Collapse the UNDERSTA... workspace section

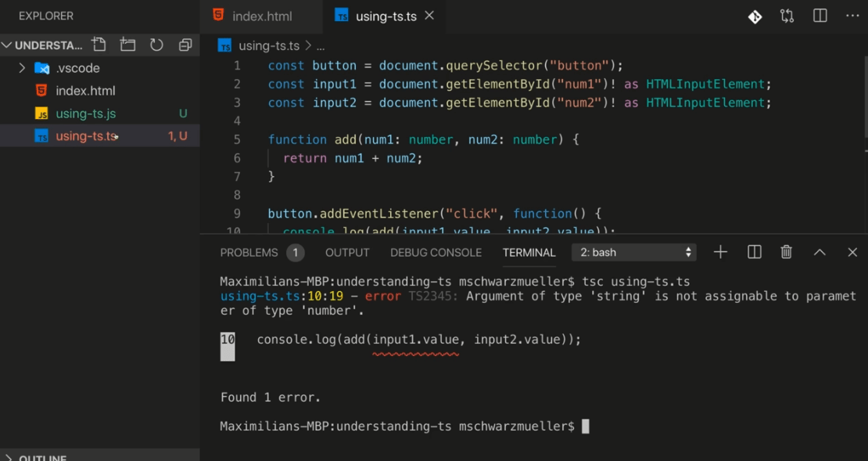pyautogui.click(x=6, y=45)
